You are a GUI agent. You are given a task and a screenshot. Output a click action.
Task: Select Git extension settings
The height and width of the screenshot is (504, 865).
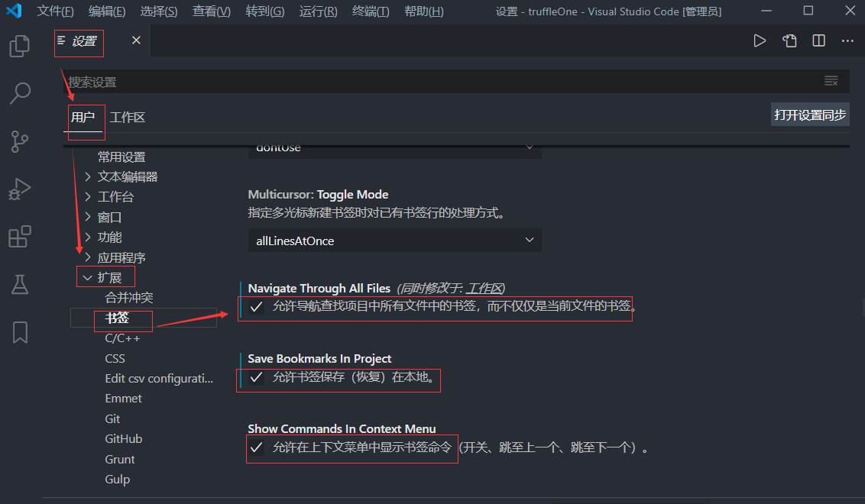click(112, 418)
